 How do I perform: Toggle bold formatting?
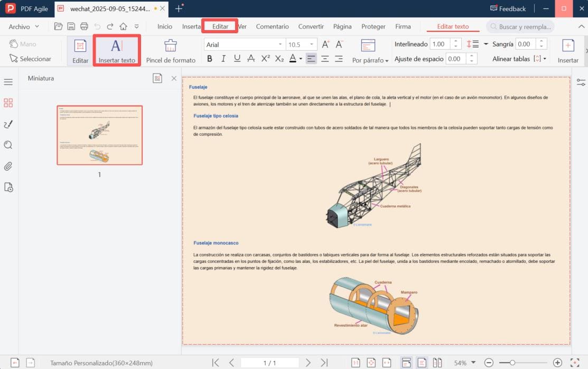click(210, 59)
